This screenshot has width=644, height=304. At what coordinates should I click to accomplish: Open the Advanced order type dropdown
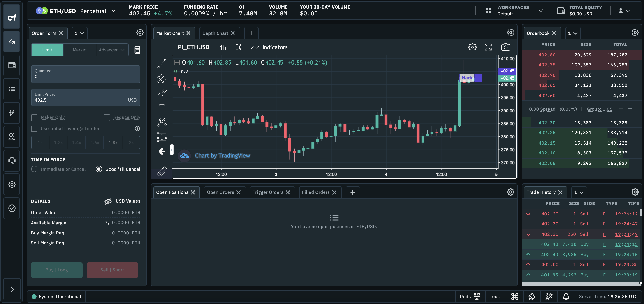click(x=111, y=50)
